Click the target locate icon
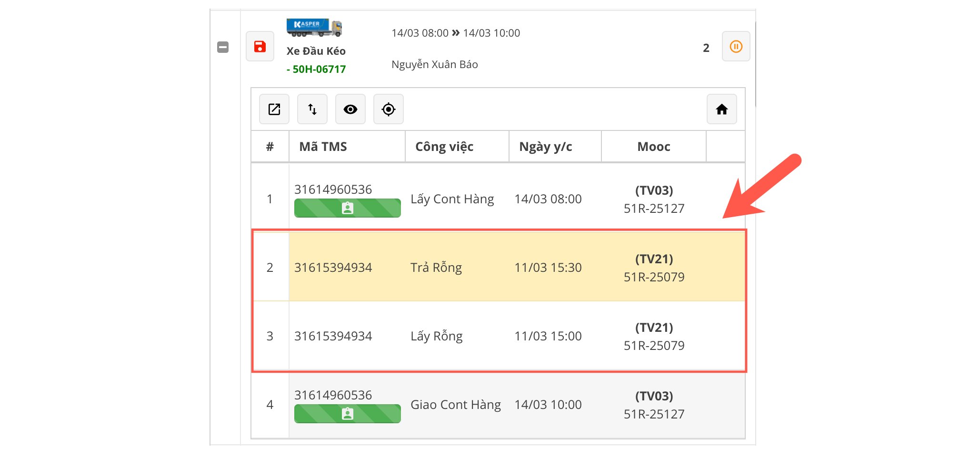This screenshot has width=980, height=458. 389,110
